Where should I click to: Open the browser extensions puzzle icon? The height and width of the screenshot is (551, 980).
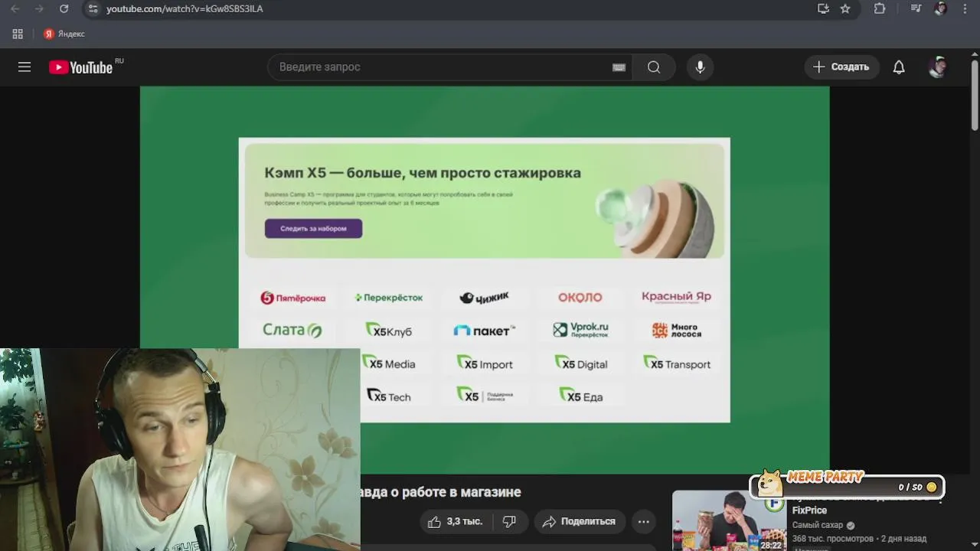pos(880,9)
